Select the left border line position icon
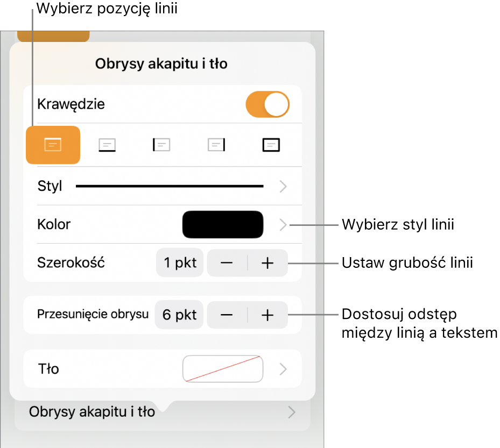The height and width of the screenshot is (448, 500). (x=161, y=145)
